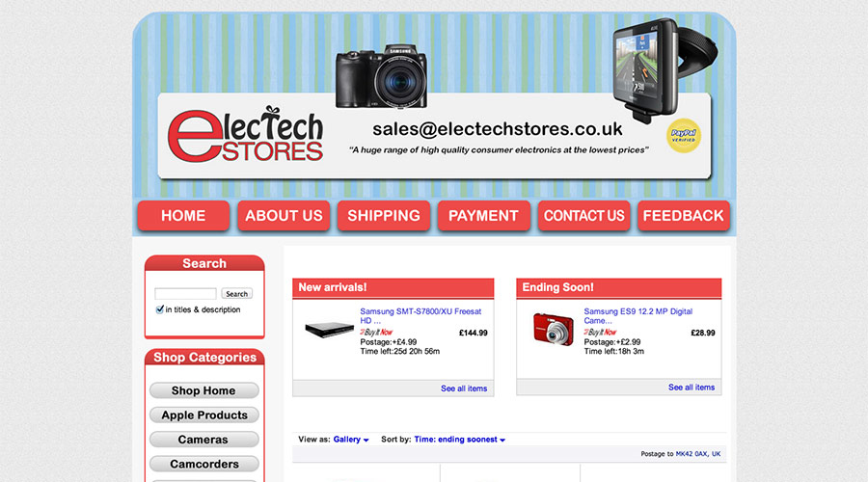The width and height of the screenshot is (868, 482).
Task: Open the View as Gallery dropdown
Action: pos(351,440)
